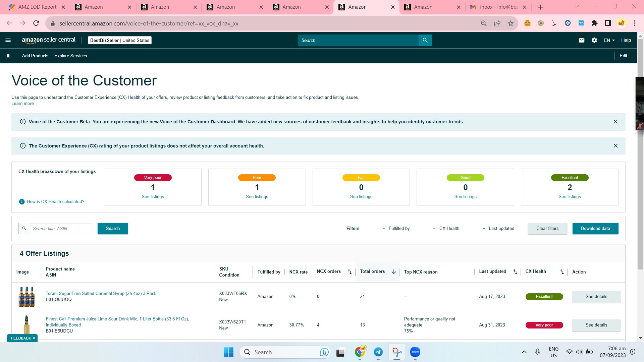See details for Torani Salted Caramel Syrup
Viewport: 644px width, 362px height.
pyautogui.click(x=596, y=297)
